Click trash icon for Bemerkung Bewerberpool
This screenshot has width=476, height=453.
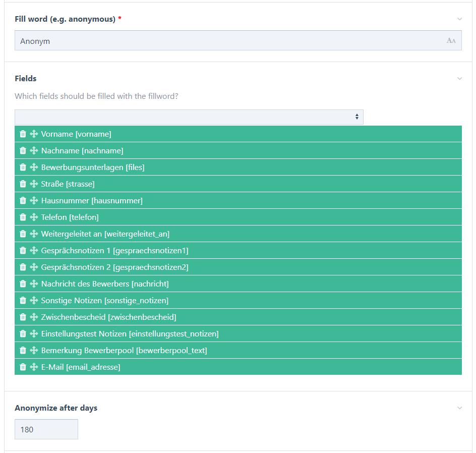[x=23, y=351]
